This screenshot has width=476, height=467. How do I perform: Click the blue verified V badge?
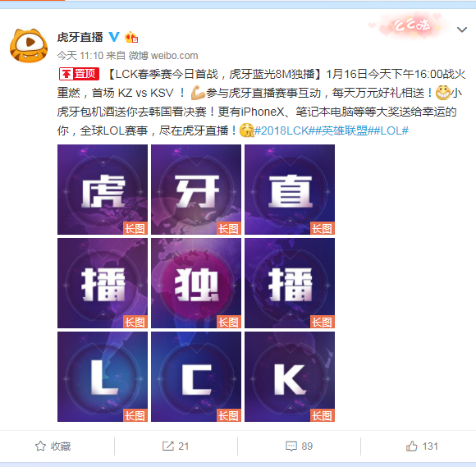[114, 37]
